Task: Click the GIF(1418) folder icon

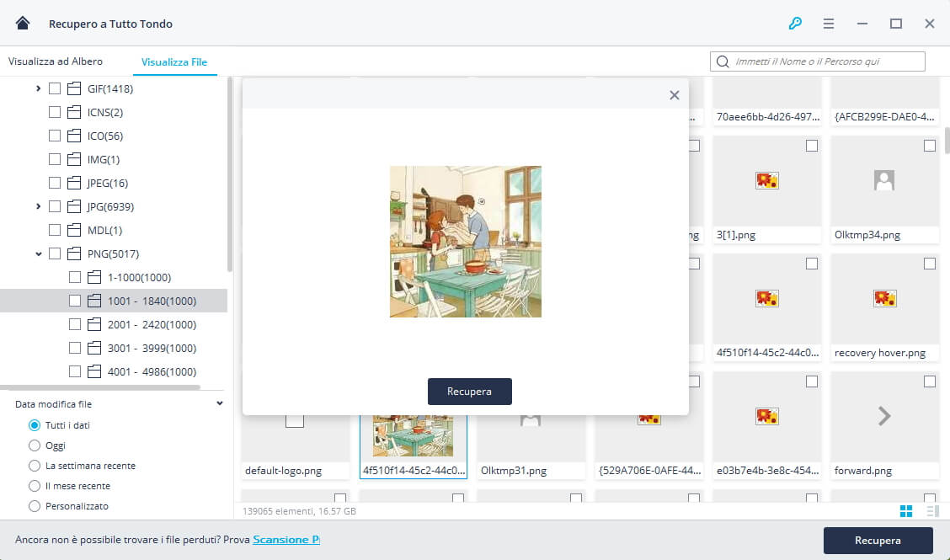Action: pos(74,88)
